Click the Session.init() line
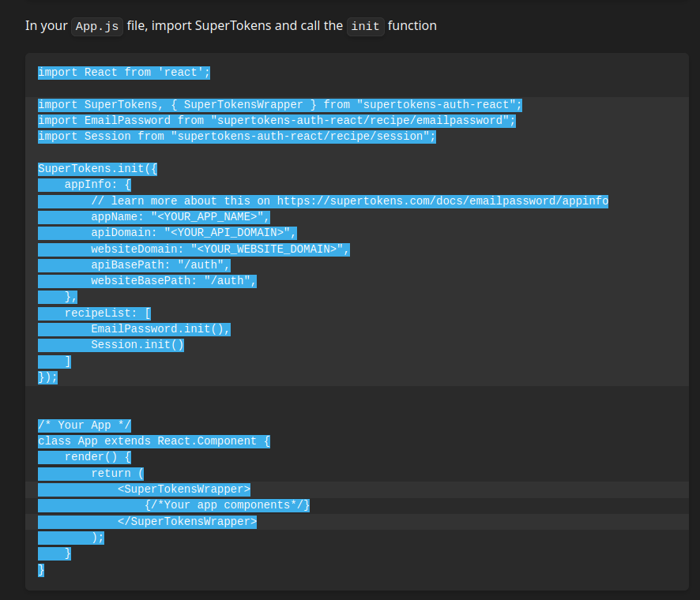700x600 pixels. (x=137, y=345)
